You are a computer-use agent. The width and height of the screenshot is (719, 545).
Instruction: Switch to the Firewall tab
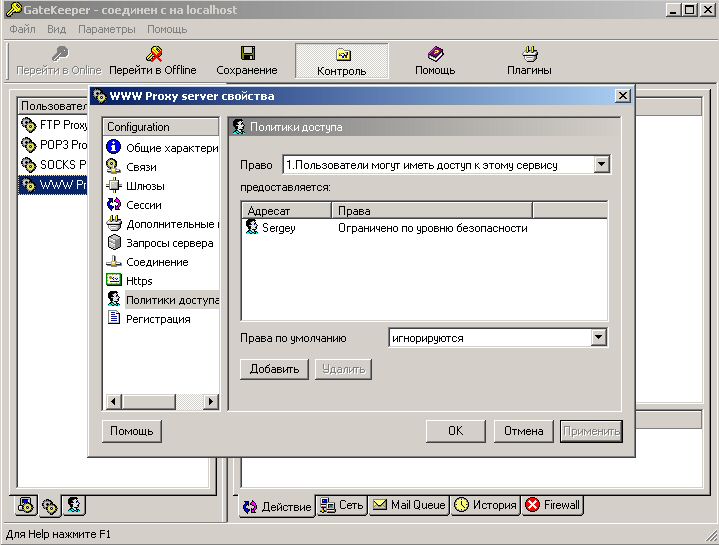coord(553,505)
